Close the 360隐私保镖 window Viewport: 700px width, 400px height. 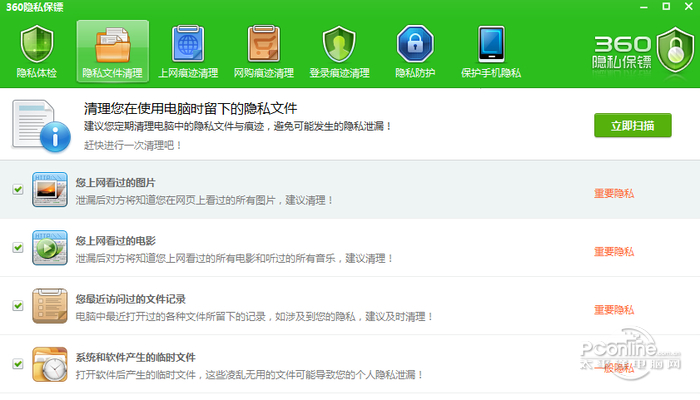pyautogui.click(x=689, y=6)
